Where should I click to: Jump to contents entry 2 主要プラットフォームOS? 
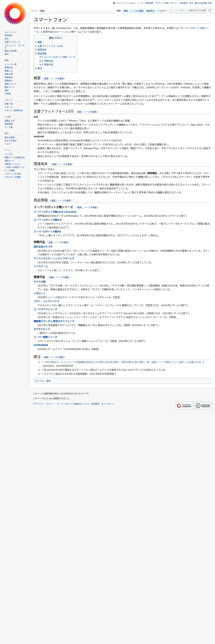click(x=49, y=46)
